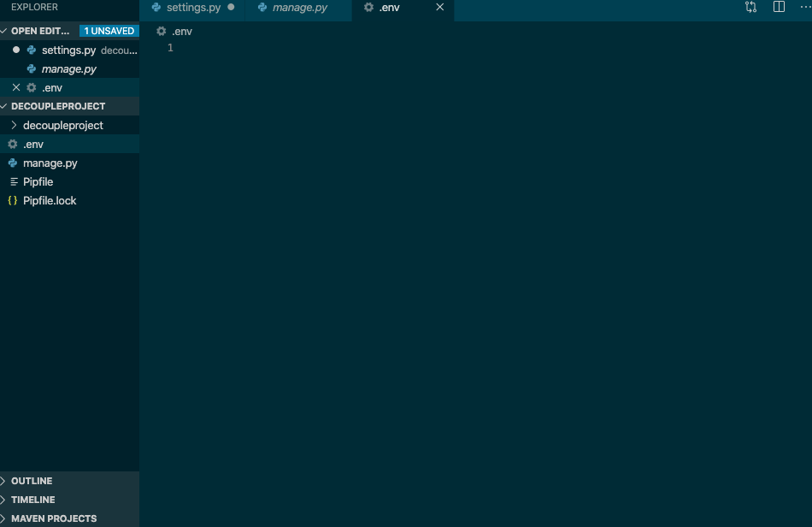812x527 pixels.
Task: Click gear icon beside .env in Open Editors
Action: click(31, 87)
